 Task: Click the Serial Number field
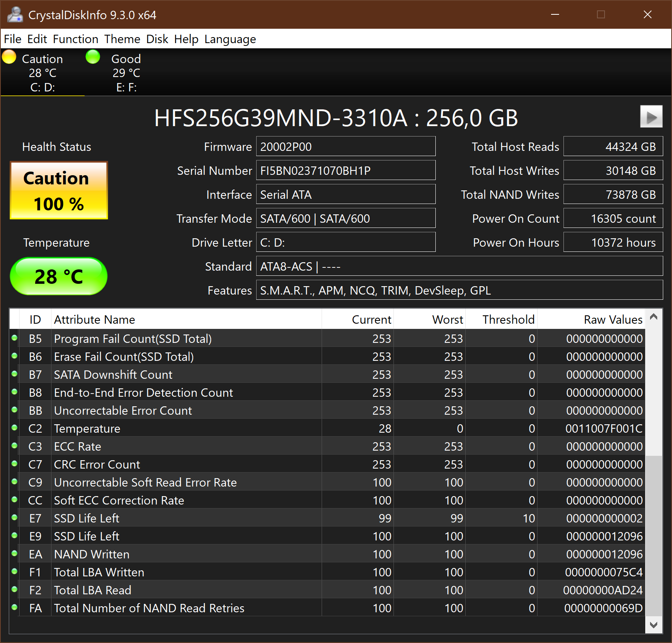345,170
